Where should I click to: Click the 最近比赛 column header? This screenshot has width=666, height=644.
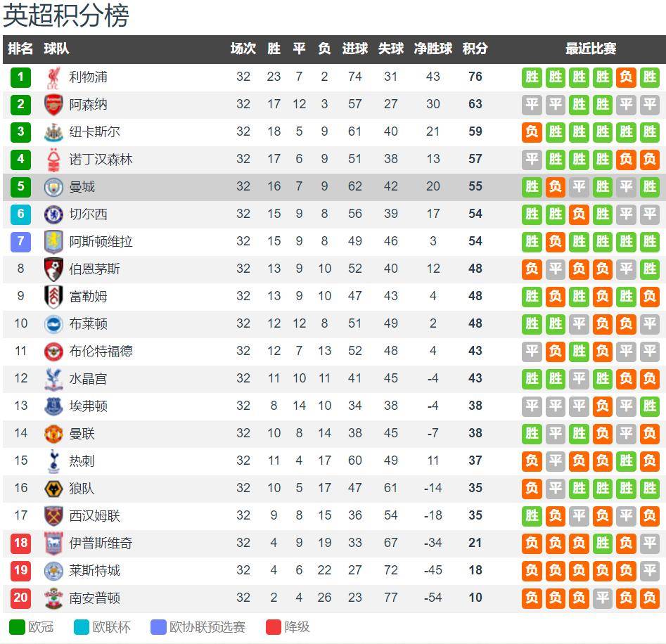(x=590, y=49)
